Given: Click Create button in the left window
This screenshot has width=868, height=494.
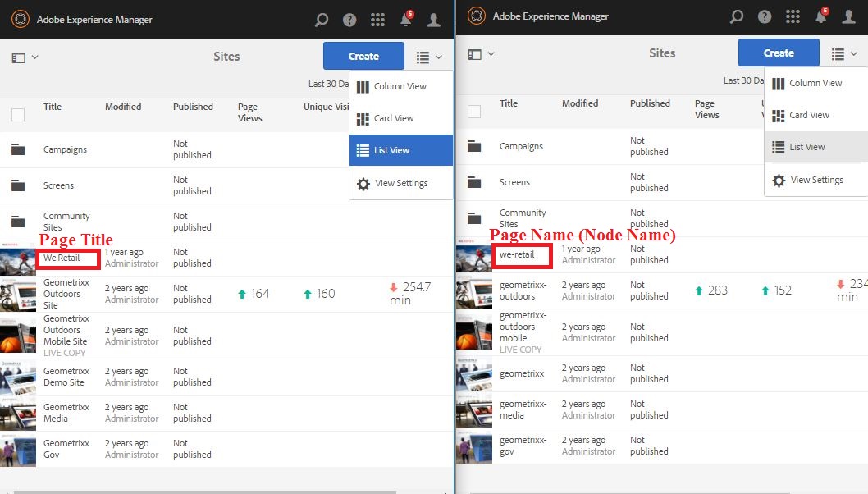Looking at the screenshot, I should pyautogui.click(x=363, y=56).
